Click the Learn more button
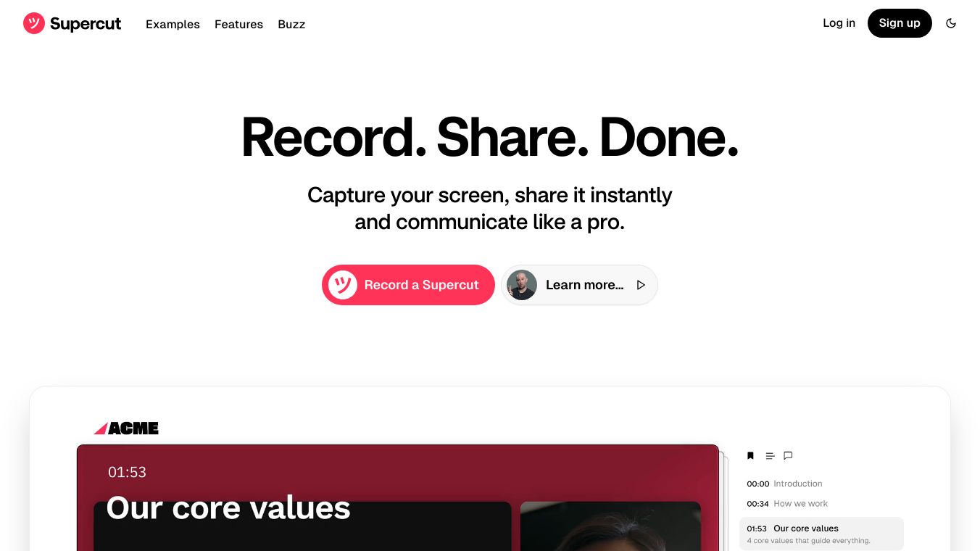Image resolution: width=980 pixels, height=551 pixels. (x=579, y=285)
